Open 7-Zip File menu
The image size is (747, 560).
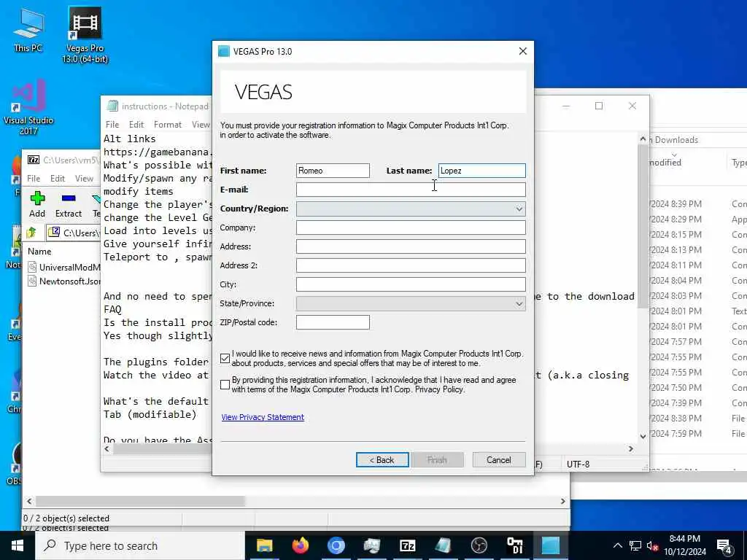tap(34, 178)
